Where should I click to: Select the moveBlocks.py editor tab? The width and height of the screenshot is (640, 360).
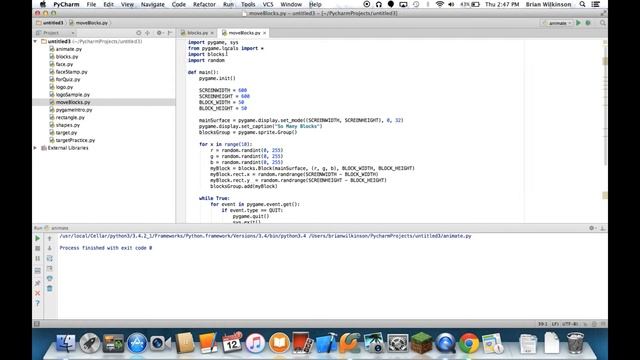tap(244, 33)
